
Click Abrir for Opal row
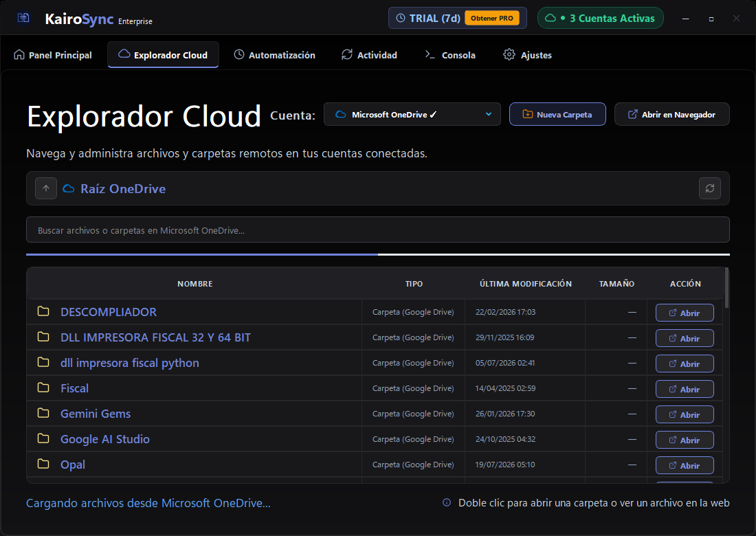click(685, 466)
